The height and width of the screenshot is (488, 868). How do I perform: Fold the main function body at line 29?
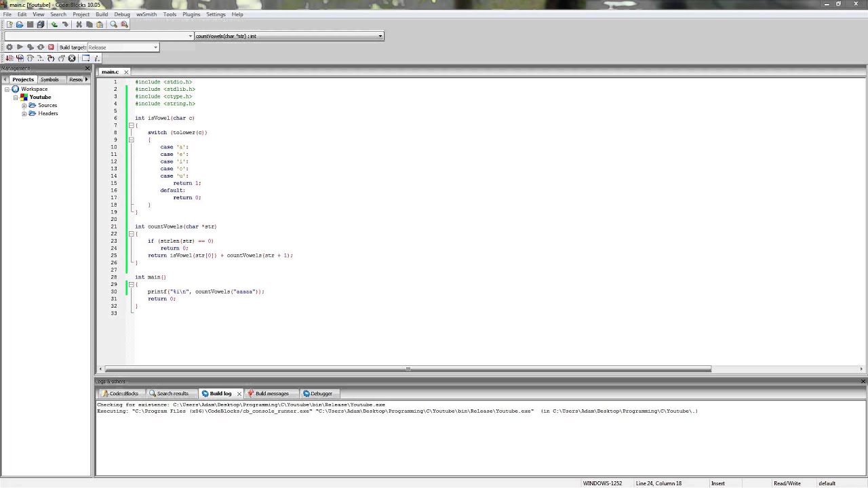click(131, 285)
